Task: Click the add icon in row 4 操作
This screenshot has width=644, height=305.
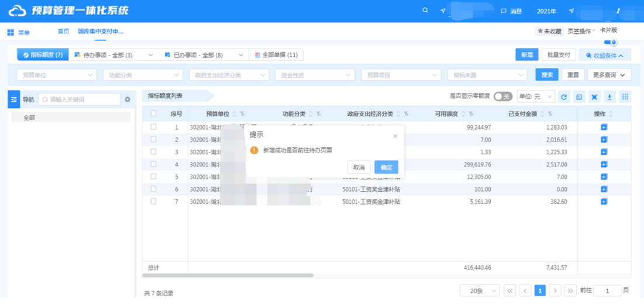Action: pos(604,164)
